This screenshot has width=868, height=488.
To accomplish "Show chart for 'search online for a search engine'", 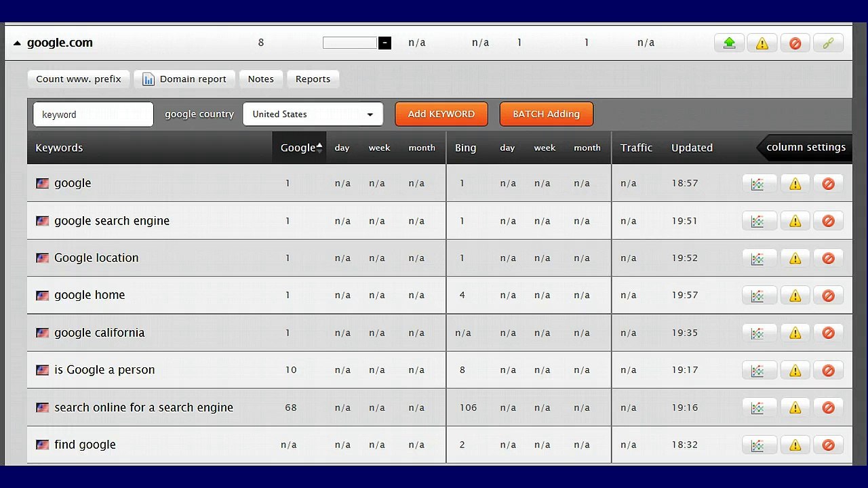I will click(x=758, y=407).
